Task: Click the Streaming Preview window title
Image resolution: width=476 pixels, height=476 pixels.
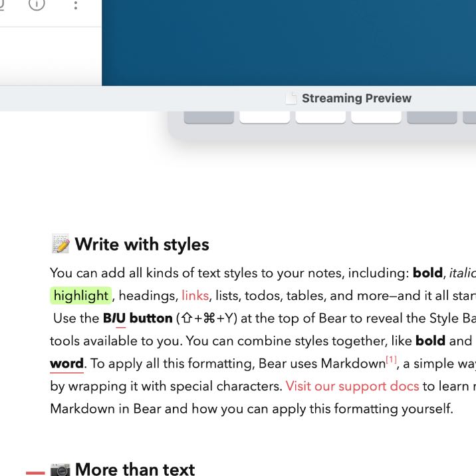Action: 356,98
